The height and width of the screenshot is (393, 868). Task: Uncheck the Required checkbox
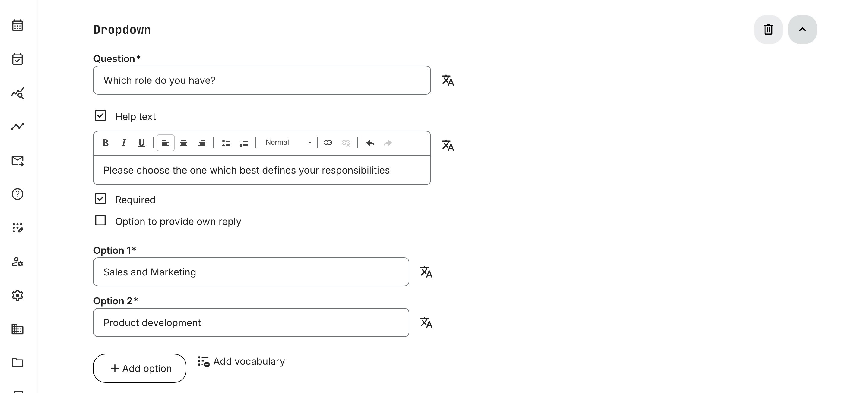coord(100,199)
